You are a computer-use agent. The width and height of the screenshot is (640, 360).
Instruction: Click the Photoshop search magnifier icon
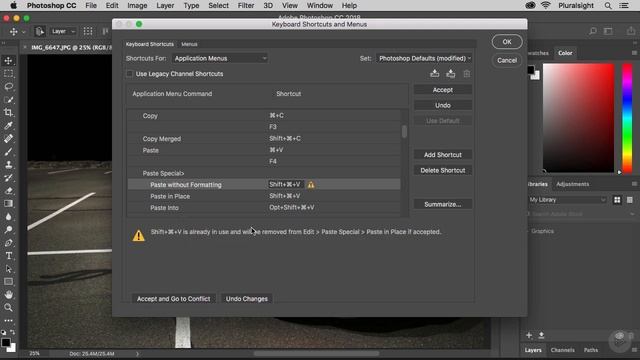coord(593,31)
